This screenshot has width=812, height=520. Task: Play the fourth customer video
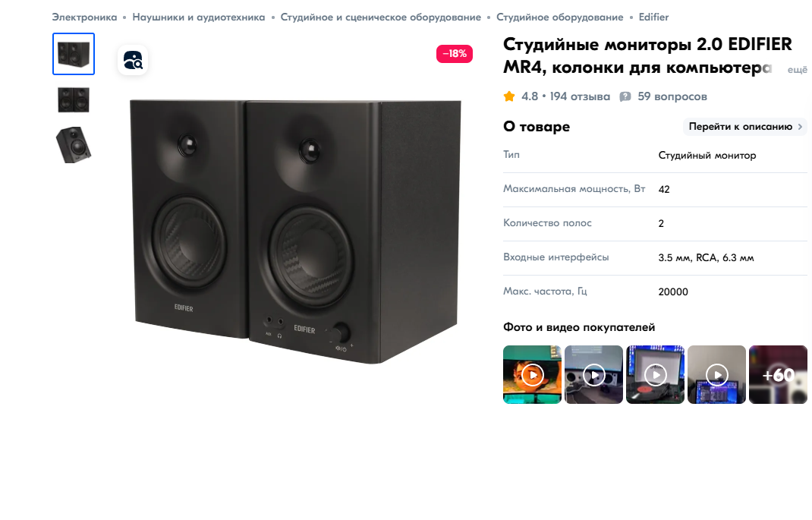click(716, 374)
